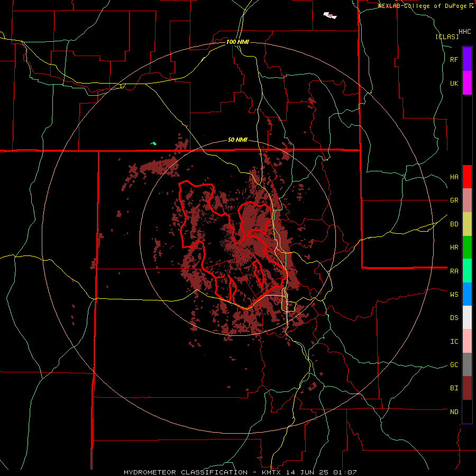Click the BI brown legend color swatch
Viewport: 476px width, 476px height.
pos(467,388)
